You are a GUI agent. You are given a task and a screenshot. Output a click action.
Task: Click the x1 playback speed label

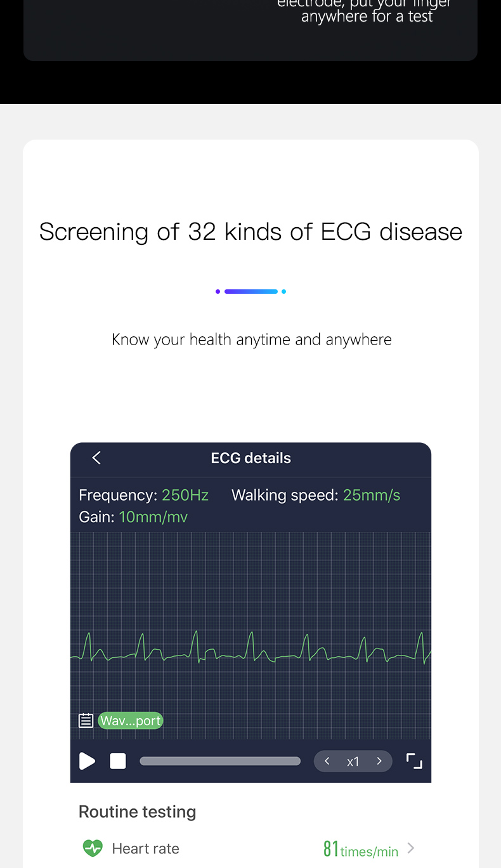[x=353, y=761]
